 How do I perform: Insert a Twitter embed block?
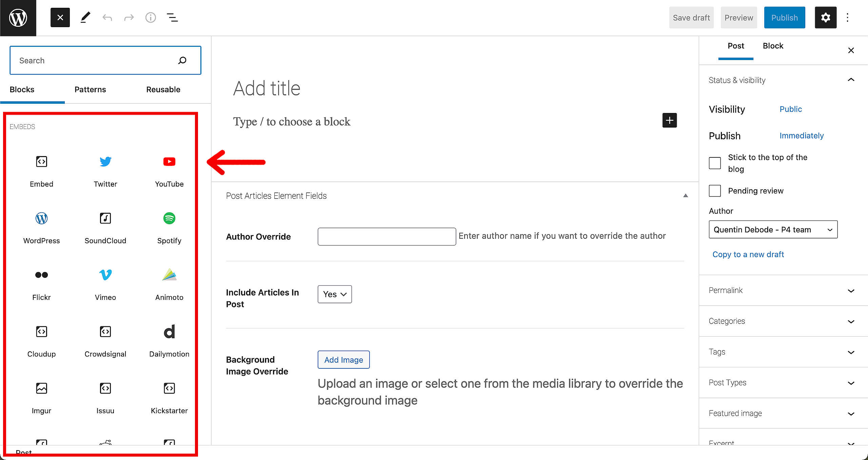[x=105, y=172]
